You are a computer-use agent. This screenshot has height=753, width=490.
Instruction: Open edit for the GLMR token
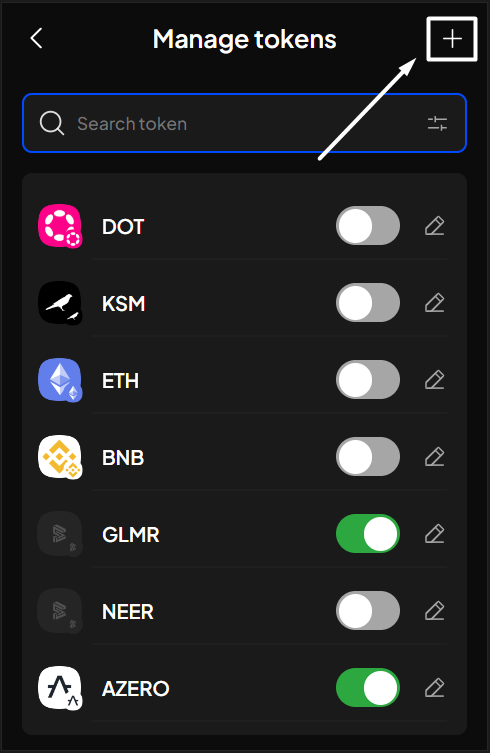pyautogui.click(x=435, y=534)
